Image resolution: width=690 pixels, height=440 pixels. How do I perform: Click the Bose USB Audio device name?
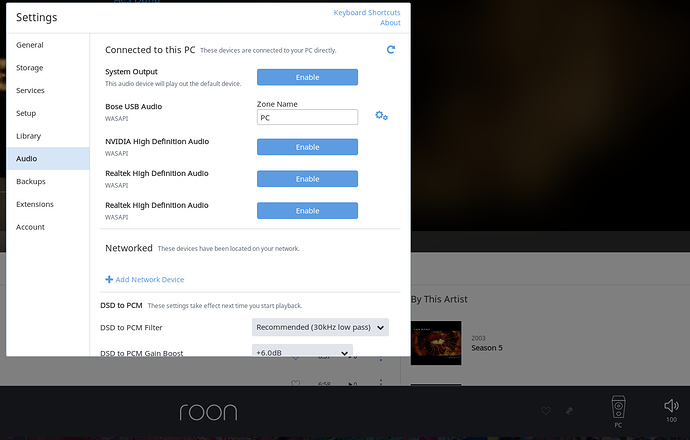click(x=133, y=106)
